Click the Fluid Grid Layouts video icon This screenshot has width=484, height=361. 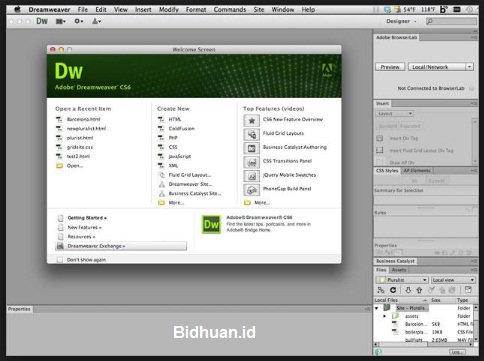[x=252, y=134]
